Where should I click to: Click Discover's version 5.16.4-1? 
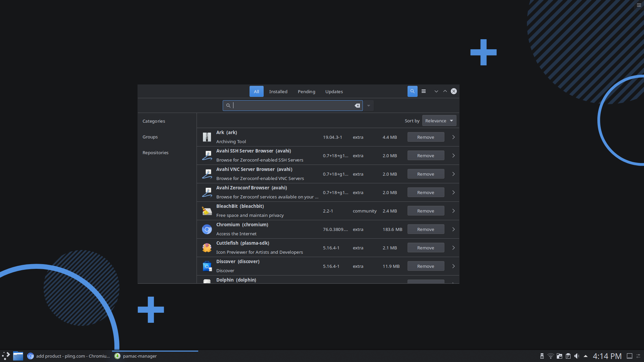(x=331, y=266)
